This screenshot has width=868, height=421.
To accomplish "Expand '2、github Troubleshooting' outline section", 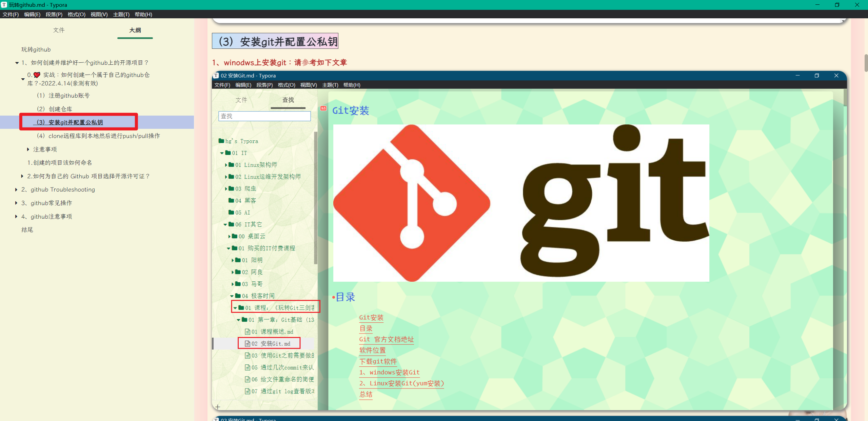I will (16, 189).
